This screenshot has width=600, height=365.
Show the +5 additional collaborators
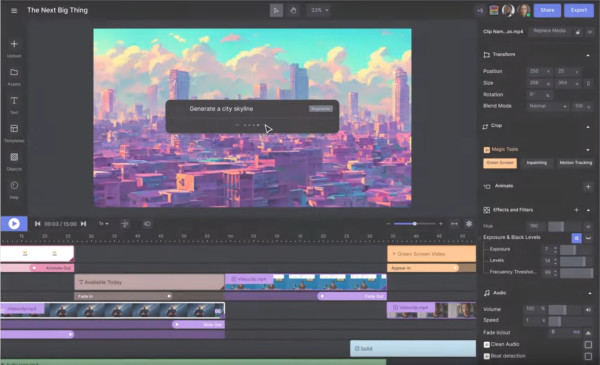[x=480, y=11]
